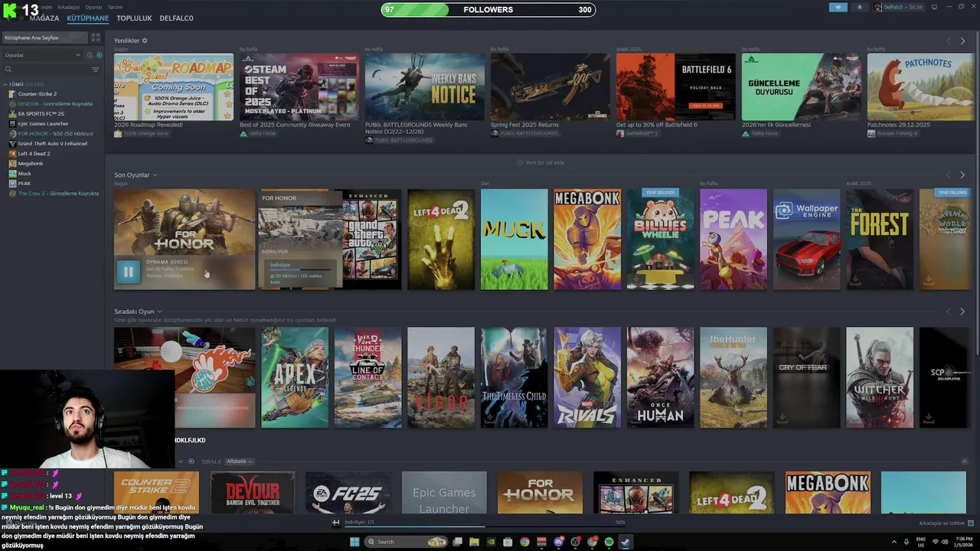Open the DelFalc0 account dropdown
Image resolution: width=980 pixels, height=551 pixels.
click(x=899, y=7)
